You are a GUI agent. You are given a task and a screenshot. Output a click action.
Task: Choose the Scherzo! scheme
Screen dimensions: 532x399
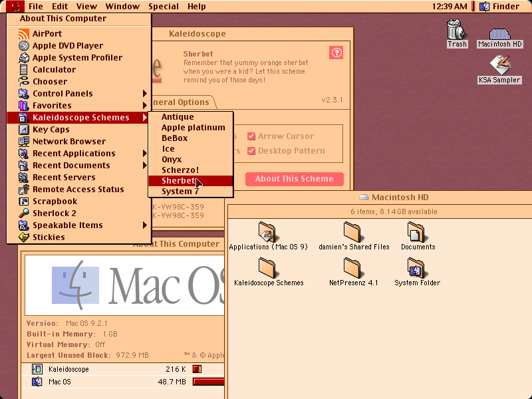pyautogui.click(x=191, y=170)
